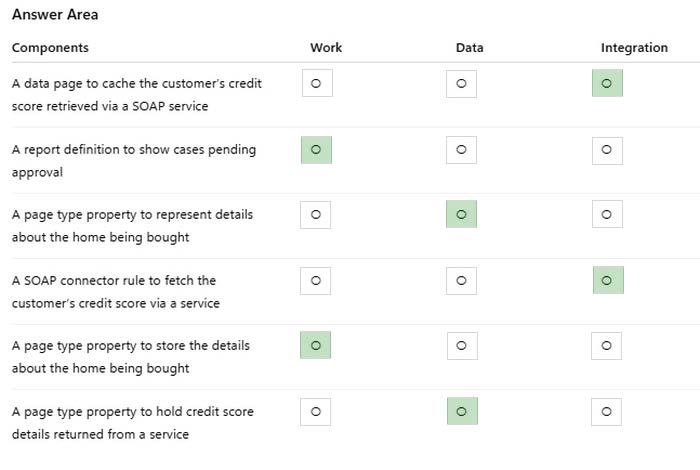Select Data for property holding credit score details
Viewport: 700px width, 470px height.
tap(461, 412)
